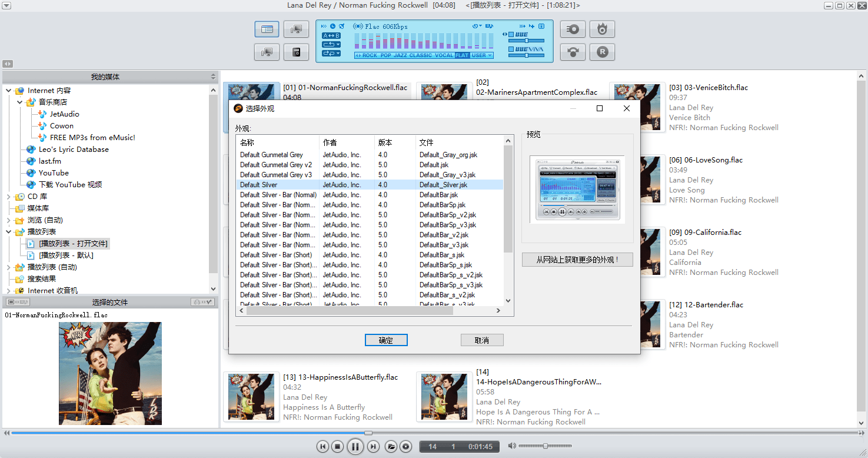
Task: Select the POP equalizer preset
Action: pyautogui.click(x=385, y=55)
